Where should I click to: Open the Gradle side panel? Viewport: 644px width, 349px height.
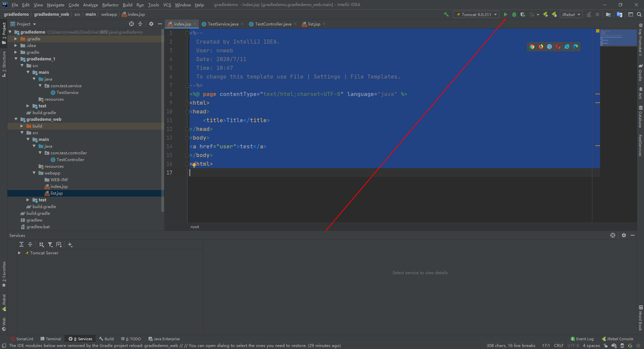click(x=640, y=72)
